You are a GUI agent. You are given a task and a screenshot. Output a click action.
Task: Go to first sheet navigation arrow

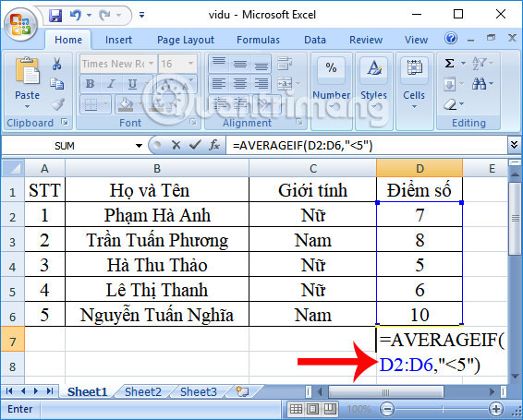click(x=9, y=391)
